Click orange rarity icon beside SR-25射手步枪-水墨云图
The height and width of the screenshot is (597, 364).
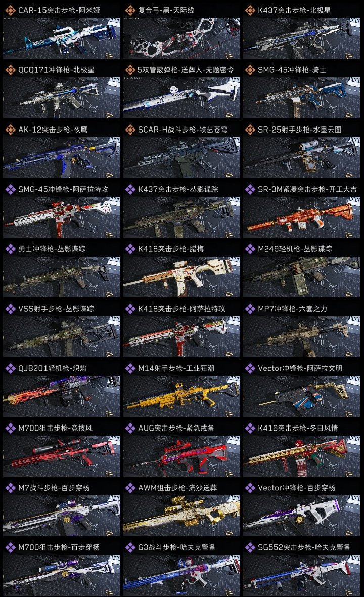250,130
